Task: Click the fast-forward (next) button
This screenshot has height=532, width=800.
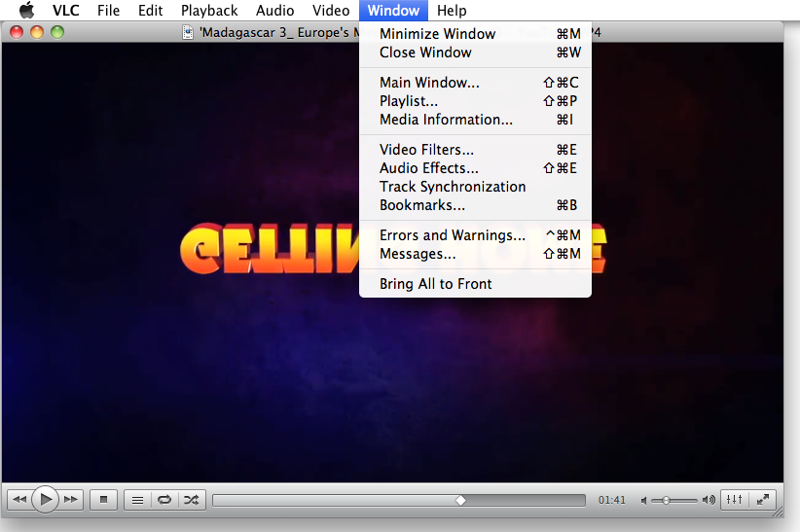Action: 71,500
